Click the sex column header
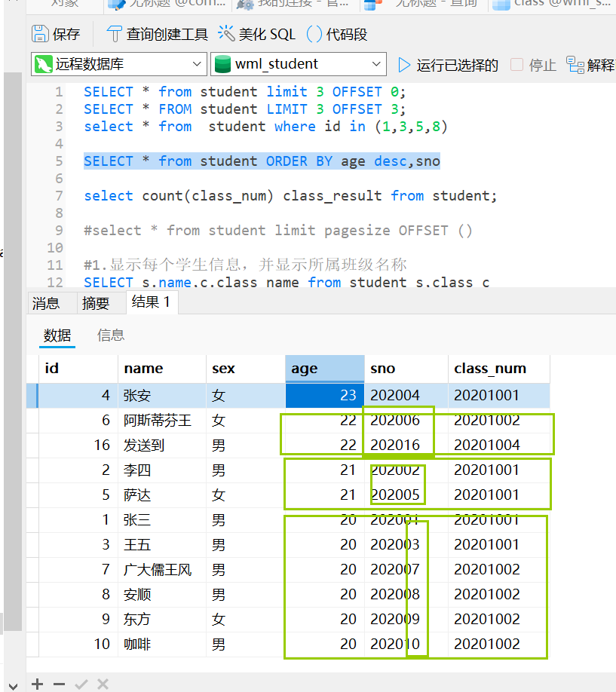Viewport: 616px width, 692px height. pos(246,369)
